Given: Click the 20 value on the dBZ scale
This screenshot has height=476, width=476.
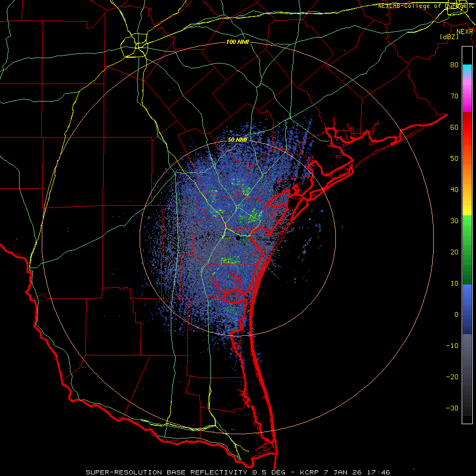Looking at the screenshot, I should (454, 252).
